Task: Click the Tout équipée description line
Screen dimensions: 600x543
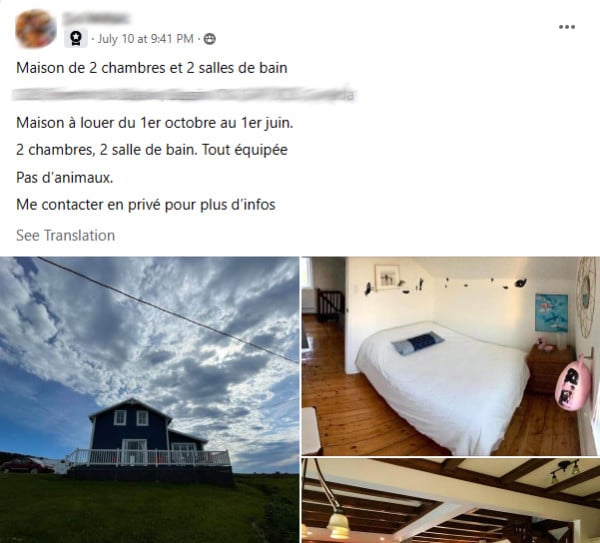Action: coord(152,150)
